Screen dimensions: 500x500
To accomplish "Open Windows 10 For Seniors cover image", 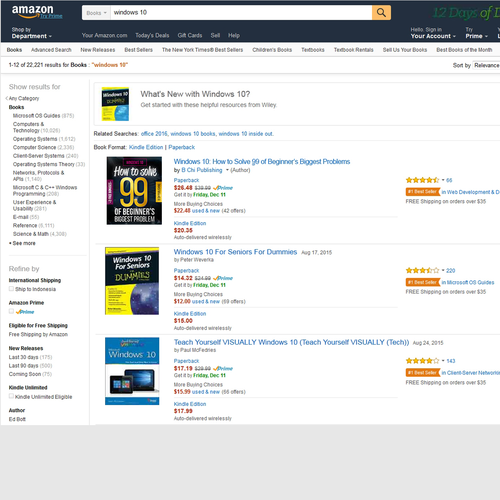I will pyautogui.click(x=132, y=281).
